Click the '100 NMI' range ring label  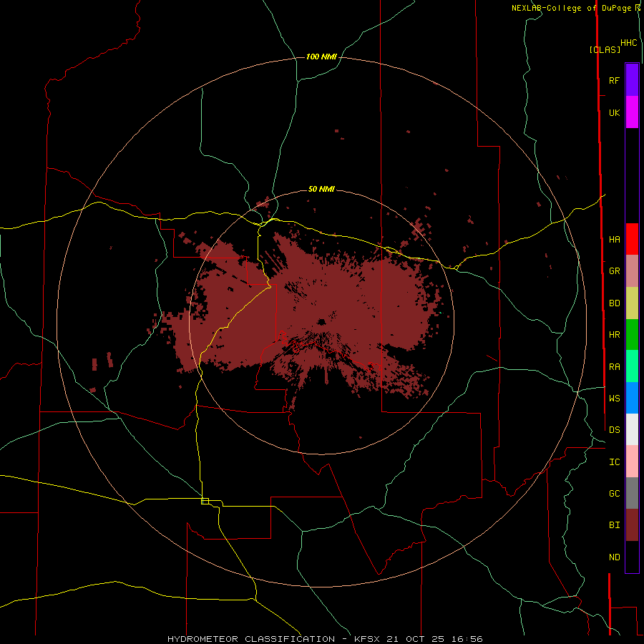[x=321, y=57]
